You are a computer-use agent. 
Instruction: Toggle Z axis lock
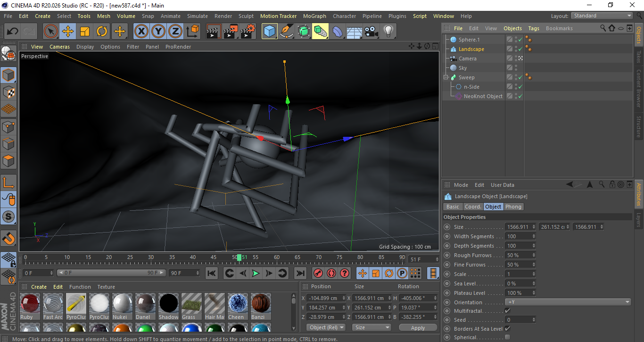coord(175,32)
